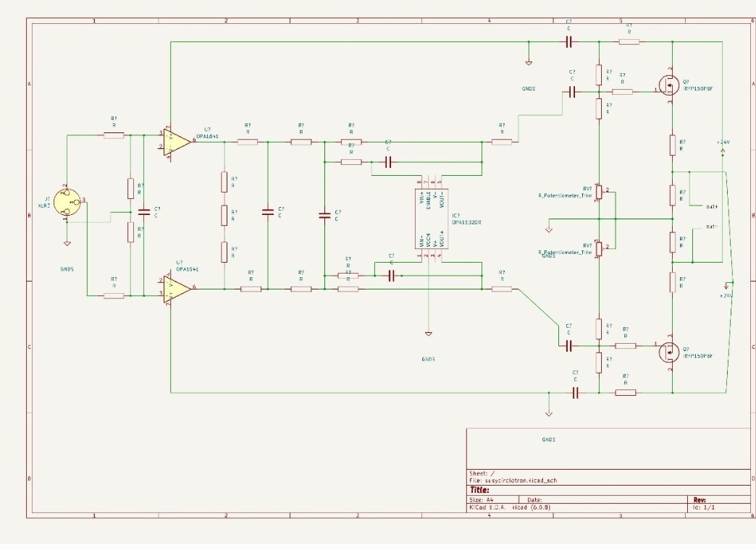Screen dimensions: 756x550
Task: Select the lower +24V power symbol arrow
Action: 726,287
